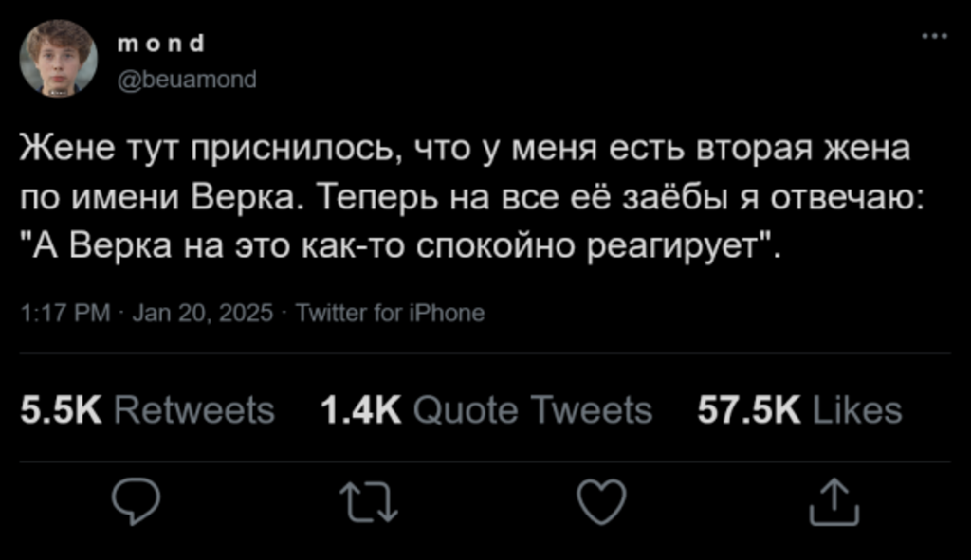Viewport: 971px width, 560px height.
Task: View the list via "Retweets" label
Action: 193,410
